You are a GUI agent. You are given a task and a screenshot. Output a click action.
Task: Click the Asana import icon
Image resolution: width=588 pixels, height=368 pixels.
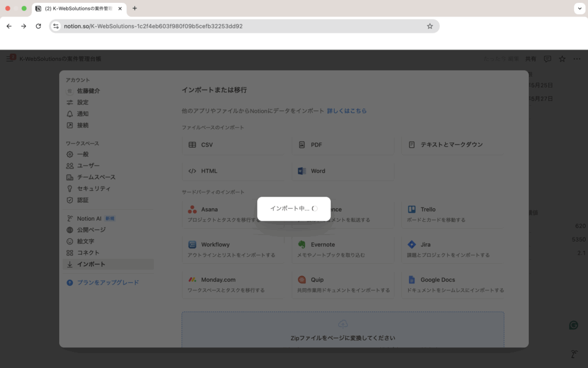click(192, 209)
